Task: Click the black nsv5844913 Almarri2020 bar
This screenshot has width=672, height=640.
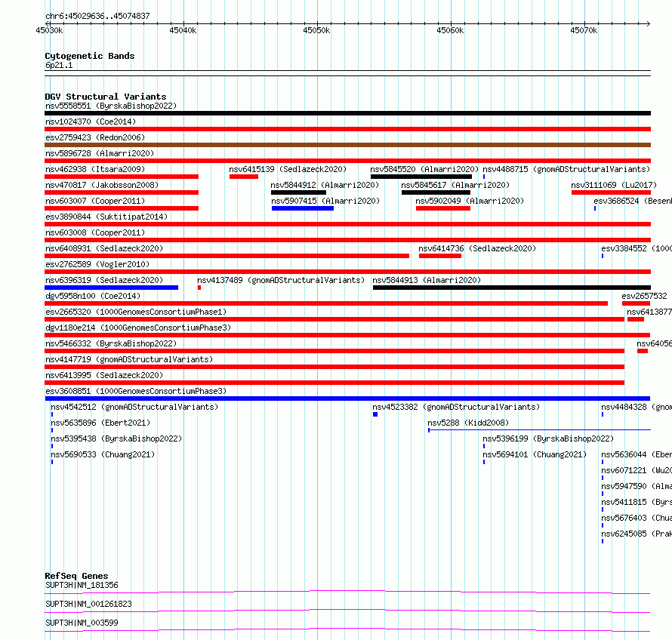Action: pos(512,288)
